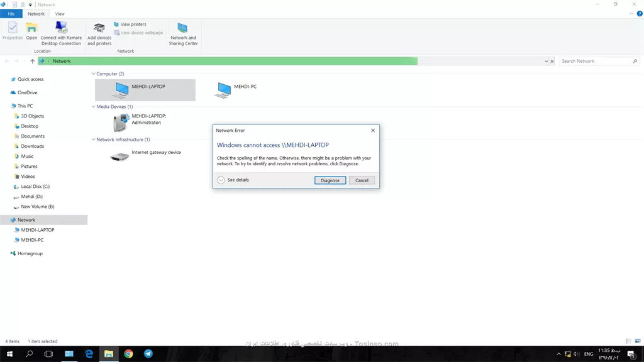Open the volume icon in system tray
Image resolution: width=644 pixels, height=362 pixels.
577,354
